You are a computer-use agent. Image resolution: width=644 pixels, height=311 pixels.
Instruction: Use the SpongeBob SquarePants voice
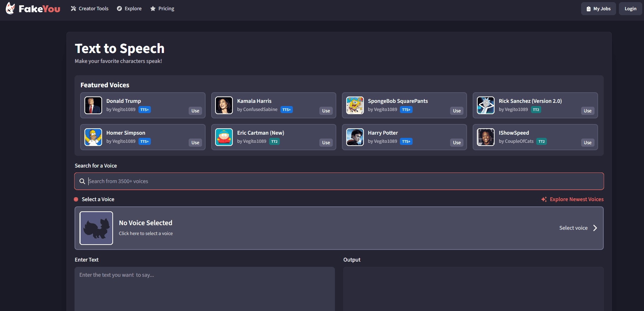click(457, 111)
